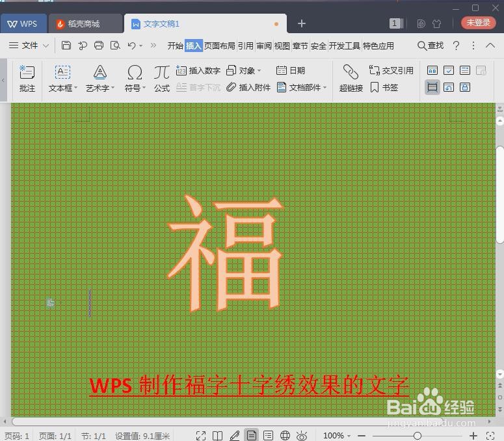Click the 书签 bookmark button

tap(384, 87)
